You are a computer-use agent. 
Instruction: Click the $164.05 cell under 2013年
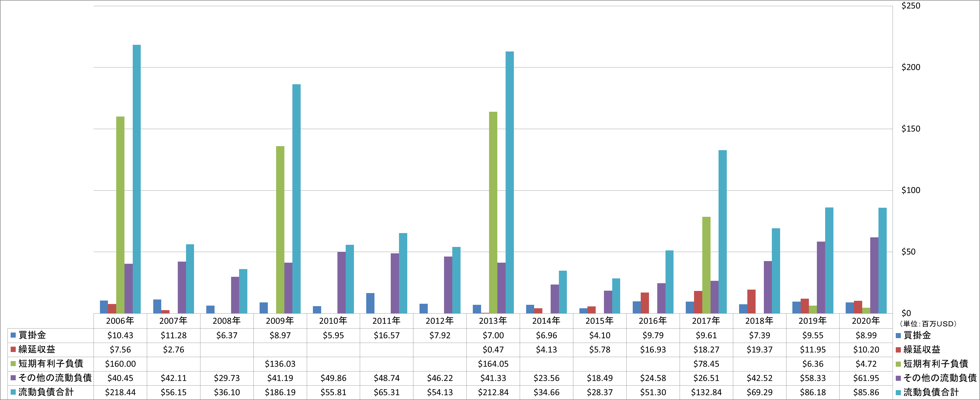click(x=493, y=364)
